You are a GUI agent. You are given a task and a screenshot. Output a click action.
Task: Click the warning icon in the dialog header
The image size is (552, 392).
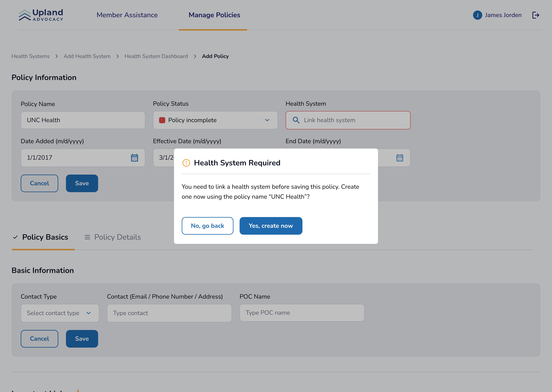[x=186, y=163]
